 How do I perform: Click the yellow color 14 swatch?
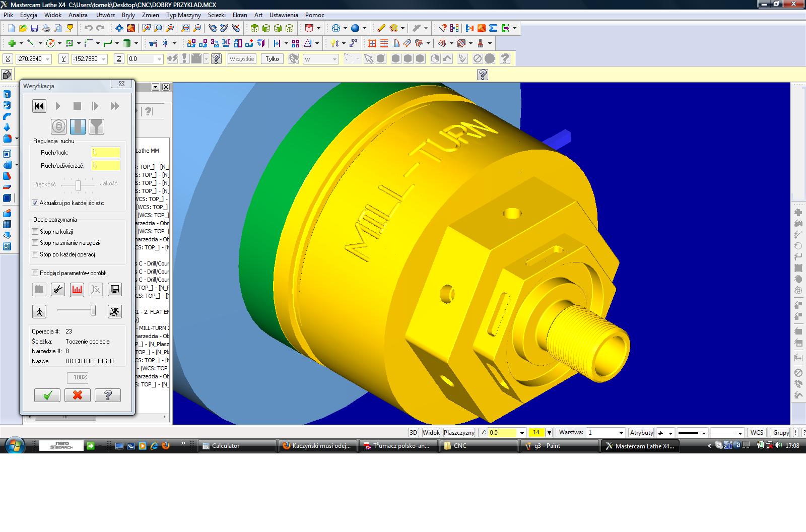pyautogui.click(x=536, y=433)
